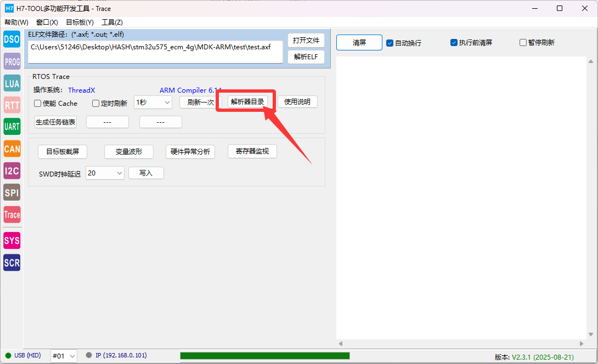Enable the 使能 Cache checkbox
The image size is (598, 364).
tap(38, 103)
